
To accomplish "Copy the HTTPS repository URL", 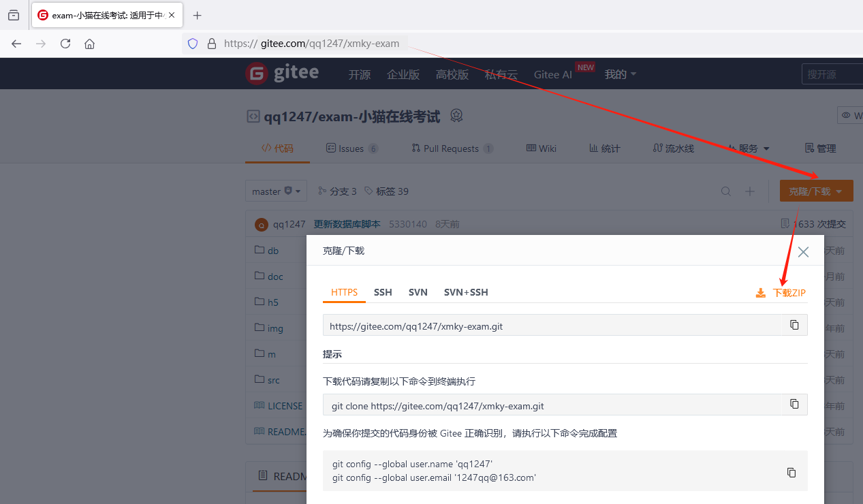I will click(x=794, y=325).
